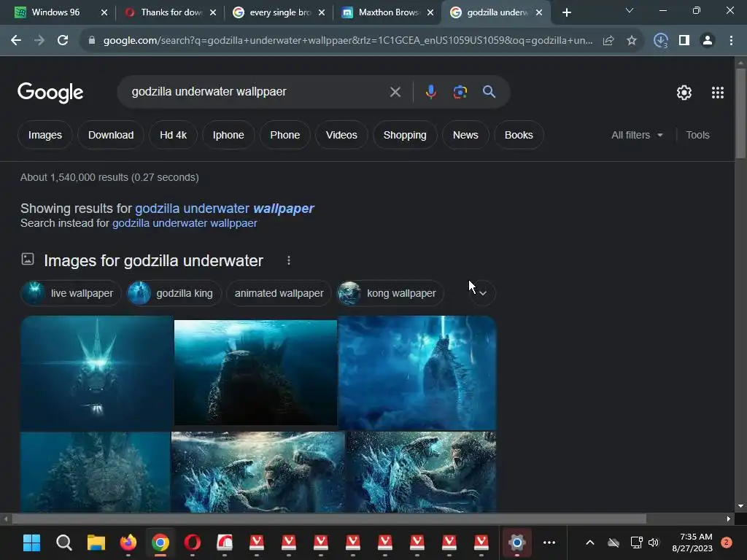Screen dimensions: 747x560
Task: Open Settings app on the taskbar
Action: pyautogui.click(x=516, y=542)
